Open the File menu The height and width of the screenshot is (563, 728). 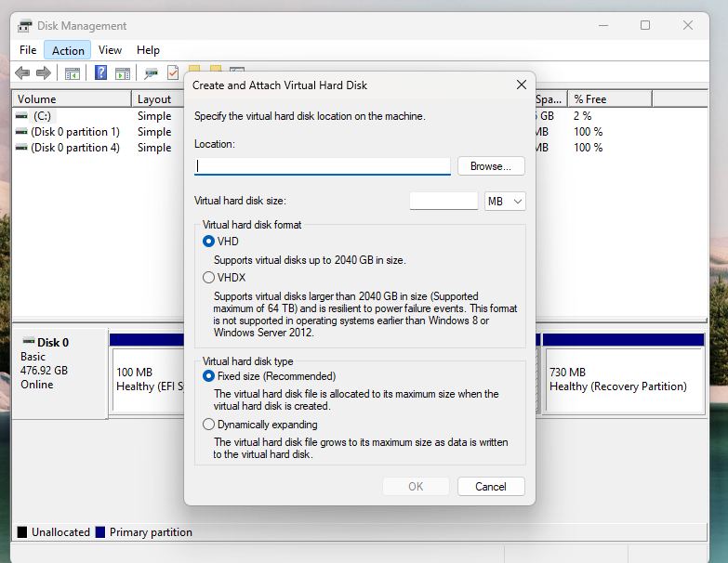[28, 49]
